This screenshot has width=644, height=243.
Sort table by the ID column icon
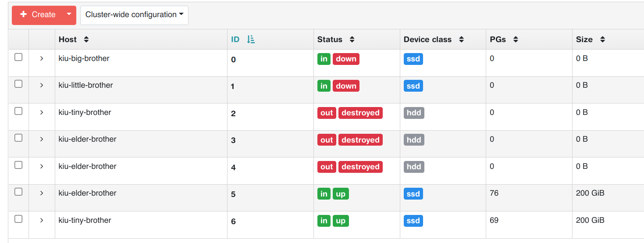point(251,39)
